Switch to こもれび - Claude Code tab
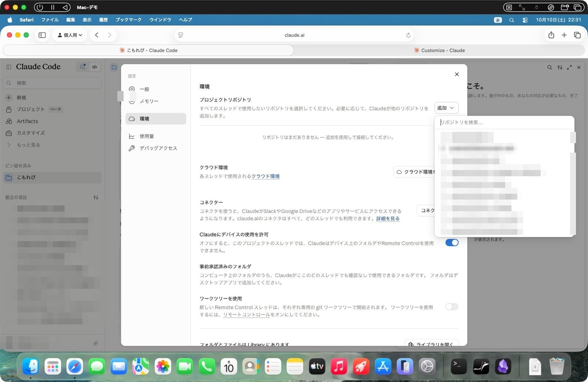Screen dimensions: 588x382 click(x=148, y=50)
